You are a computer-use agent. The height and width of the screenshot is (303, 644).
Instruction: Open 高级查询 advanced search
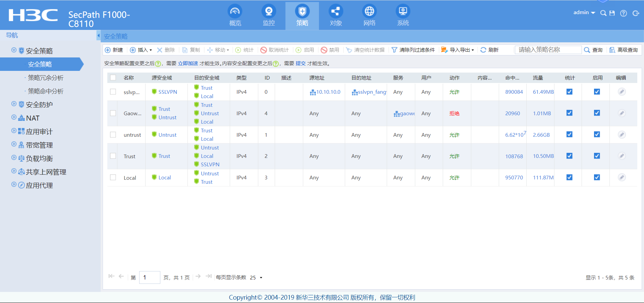pyautogui.click(x=624, y=50)
